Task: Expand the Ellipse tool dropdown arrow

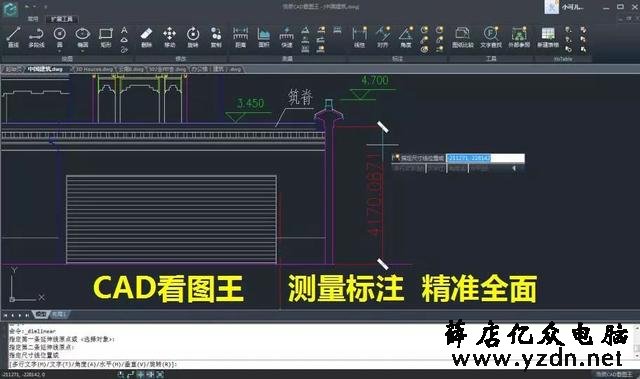Action: click(x=82, y=51)
